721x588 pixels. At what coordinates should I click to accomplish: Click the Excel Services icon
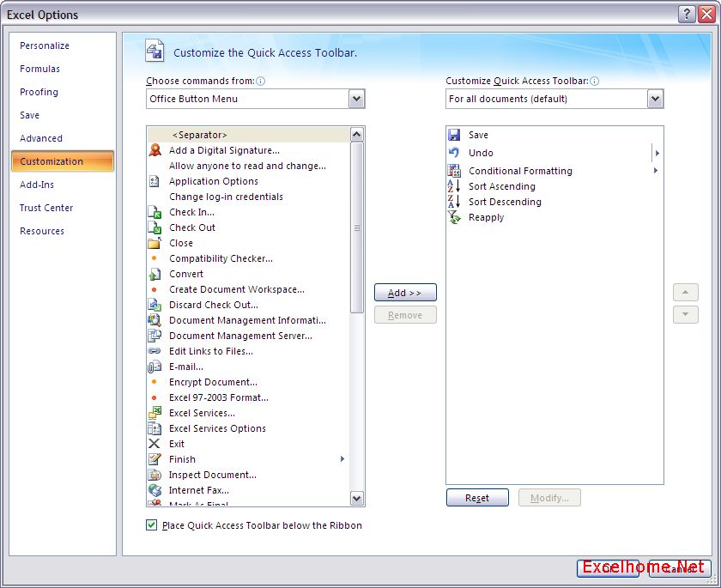[x=154, y=413]
